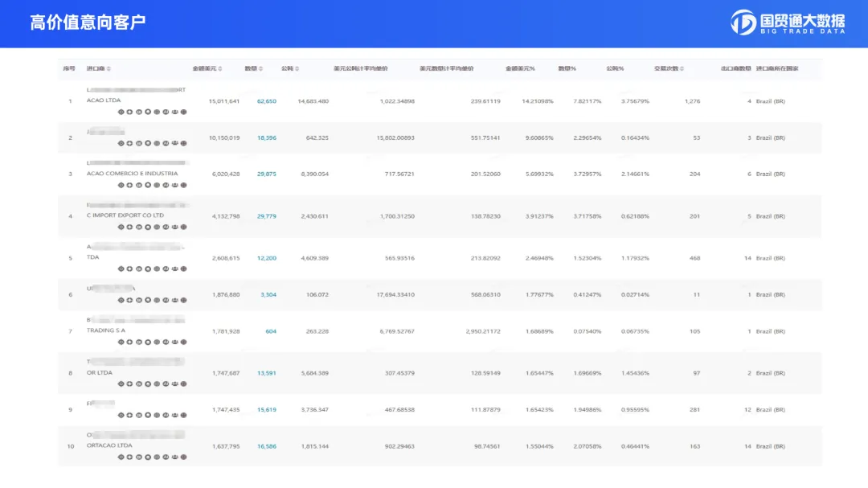Click the 美元公吨计平均单价 column header
The image size is (868, 488).
tap(360, 68)
